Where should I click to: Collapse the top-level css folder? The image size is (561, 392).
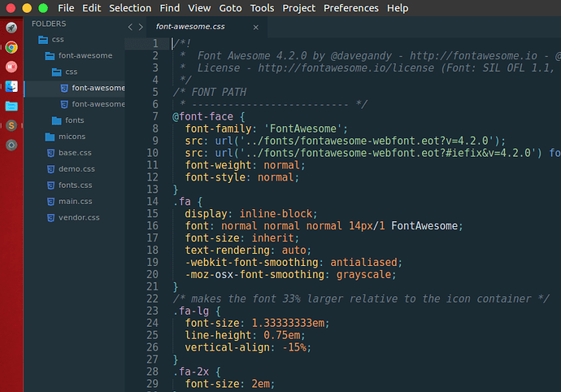[58, 39]
